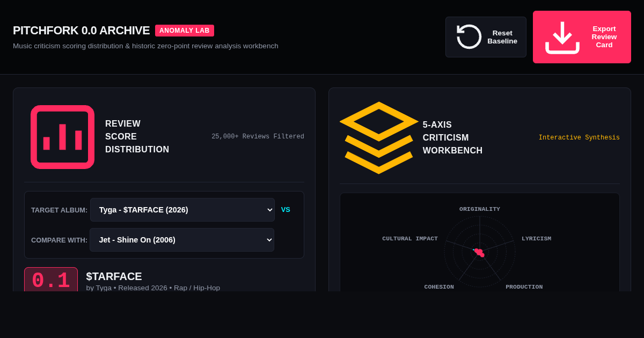The height and width of the screenshot is (338, 644).
Task: Click the 5-AXIS CRITICISM WORKBENCH heading
Action: 452,138
